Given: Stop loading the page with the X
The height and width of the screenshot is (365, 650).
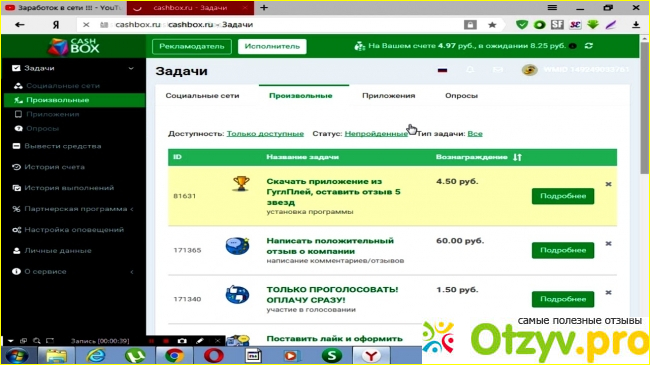Looking at the screenshot, I should coord(86,25).
